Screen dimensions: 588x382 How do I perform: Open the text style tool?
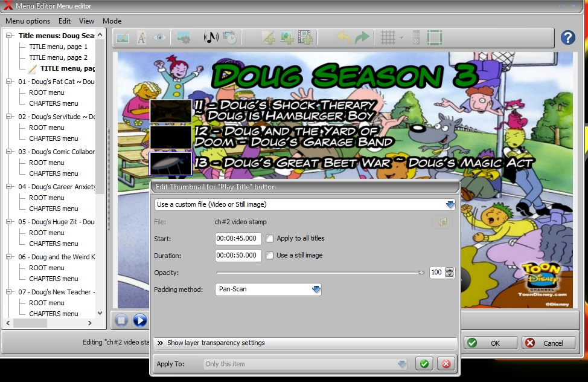(141, 38)
